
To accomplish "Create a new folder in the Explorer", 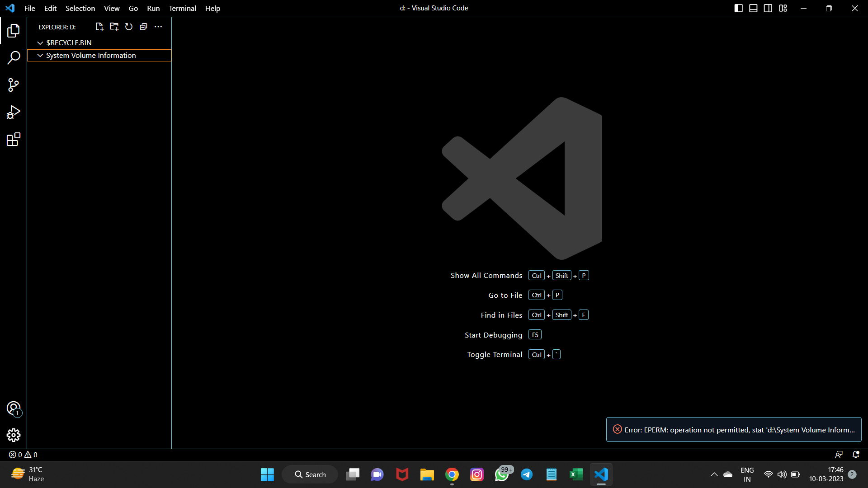I will (x=114, y=27).
